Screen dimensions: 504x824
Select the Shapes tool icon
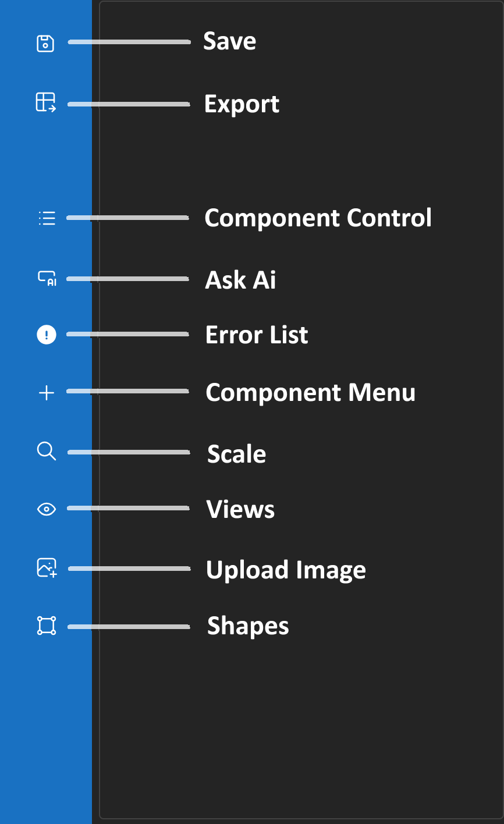point(46,626)
